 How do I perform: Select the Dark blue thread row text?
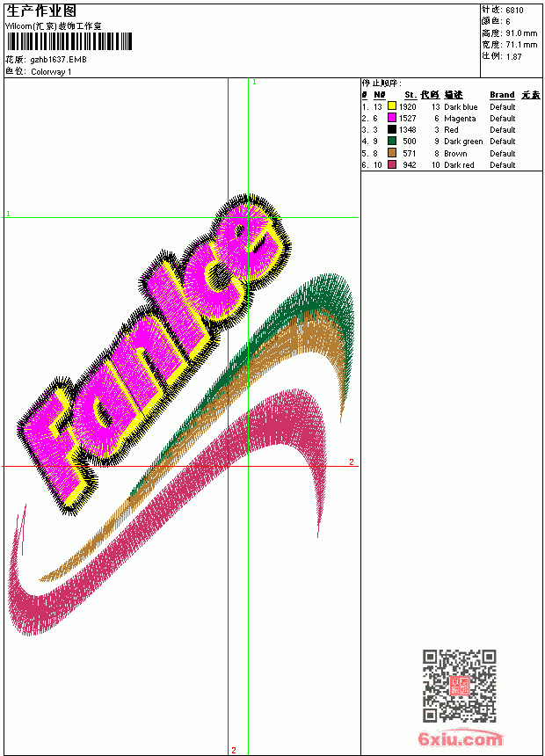461,107
